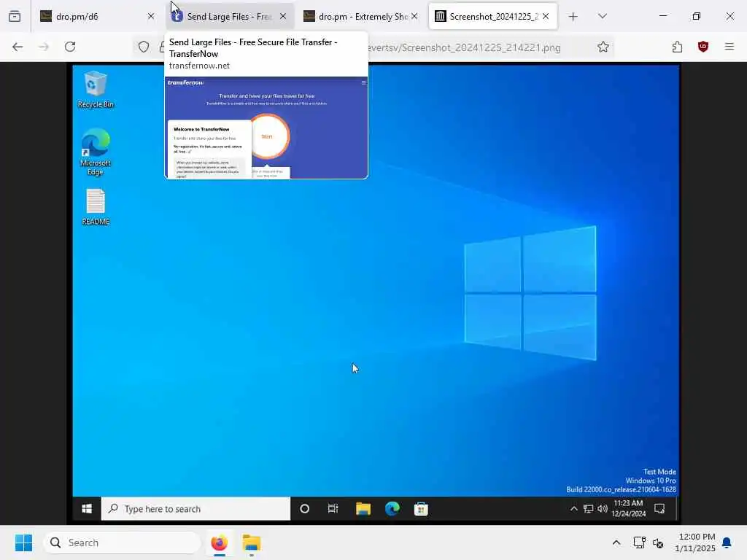Expand the list all tabs chevron
Screen dimensions: 747x560
603,16
